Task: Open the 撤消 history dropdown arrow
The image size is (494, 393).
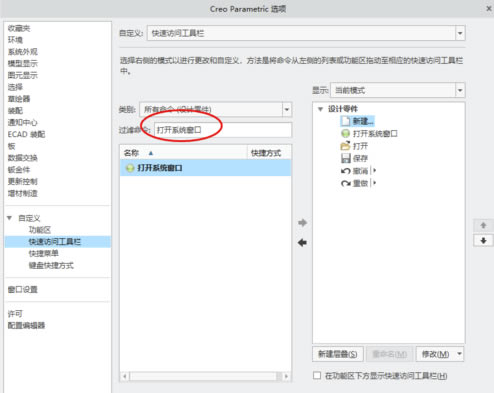Action: point(374,171)
